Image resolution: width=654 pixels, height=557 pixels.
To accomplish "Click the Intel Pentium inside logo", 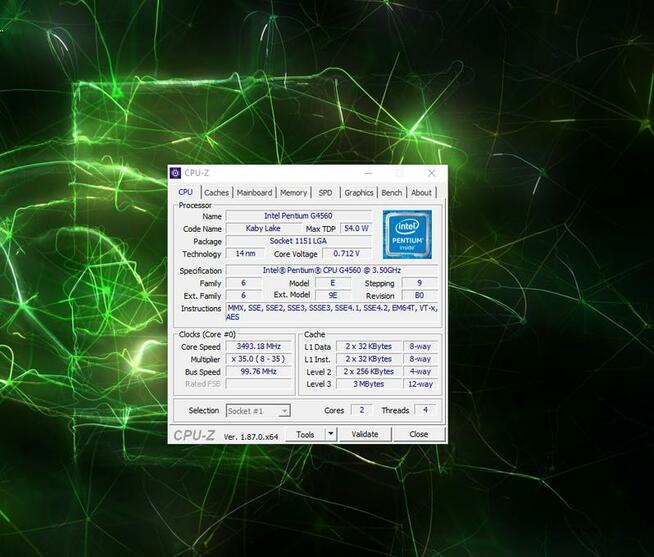I will tap(407, 234).
